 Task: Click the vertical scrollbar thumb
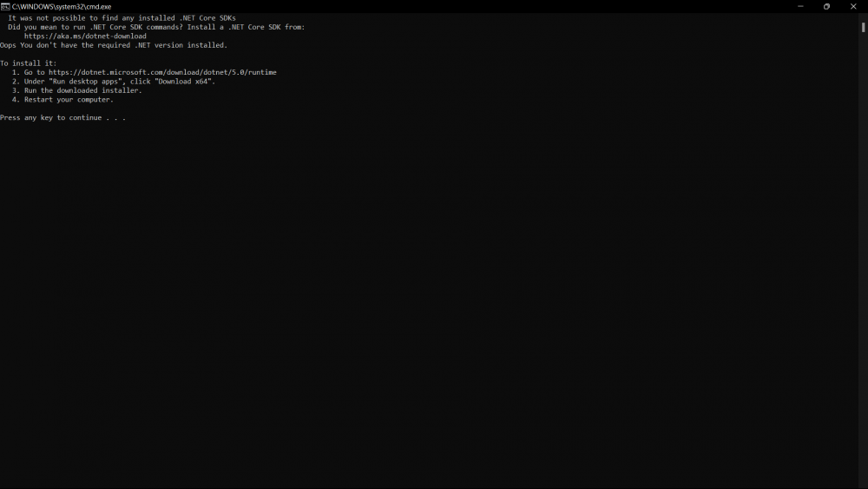coord(863,27)
